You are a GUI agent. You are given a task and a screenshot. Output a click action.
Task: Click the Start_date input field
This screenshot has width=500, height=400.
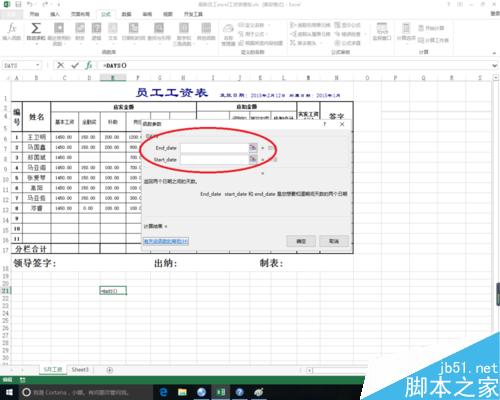[214, 160]
